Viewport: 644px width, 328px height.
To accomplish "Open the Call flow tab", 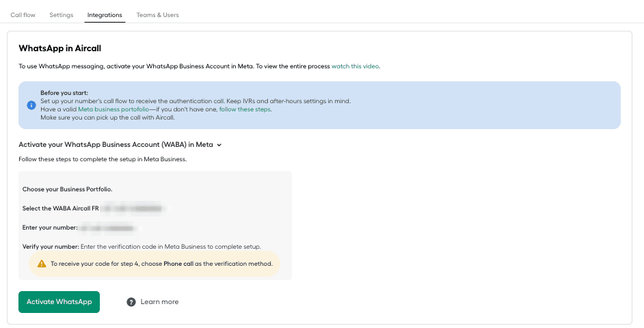I will [x=23, y=15].
